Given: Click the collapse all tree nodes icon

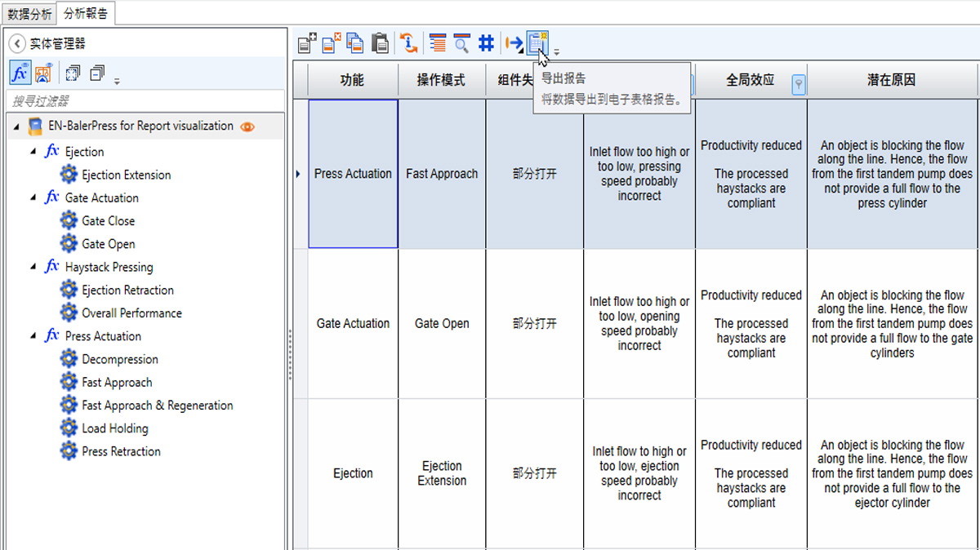Looking at the screenshot, I should click(x=97, y=73).
